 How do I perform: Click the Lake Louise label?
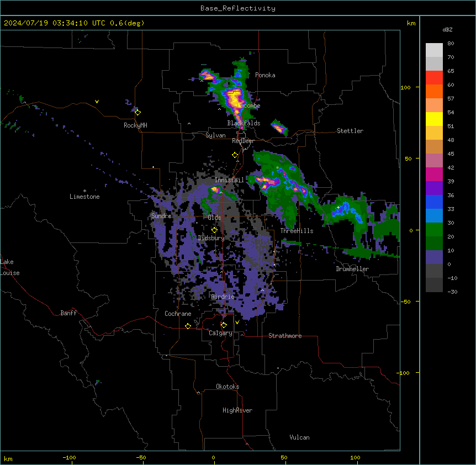click(x=10, y=267)
